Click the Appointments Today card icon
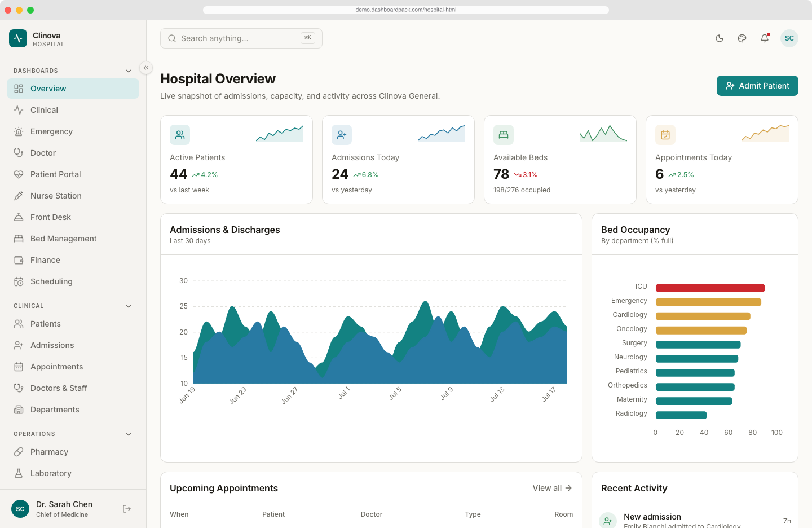 pyautogui.click(x=665, y=135)
